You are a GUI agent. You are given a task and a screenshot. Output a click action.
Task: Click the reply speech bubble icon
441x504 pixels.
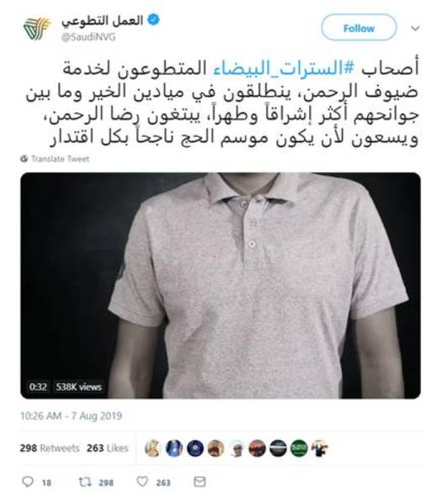point(28,482)
